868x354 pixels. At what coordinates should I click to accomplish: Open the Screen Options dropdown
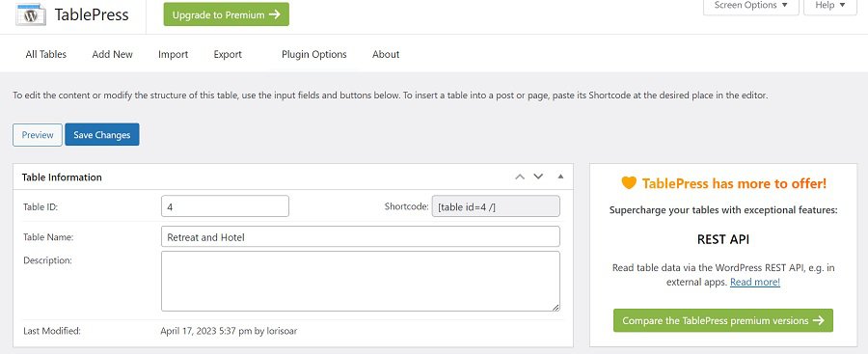[750, 6]
